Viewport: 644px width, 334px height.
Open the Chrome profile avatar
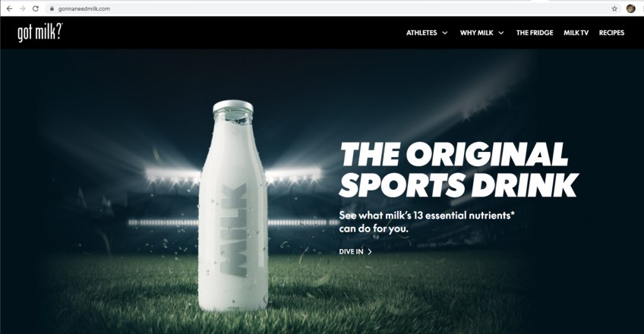(631, 8)
